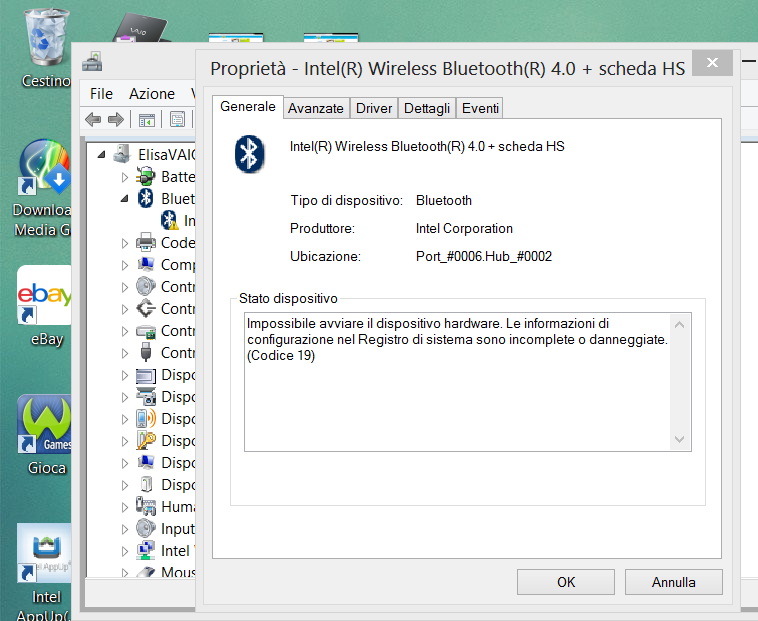The height and width of the screenshot is (621, 758).
Task: Open the VAIO desktop icon
Action: [x=140, y=29]
